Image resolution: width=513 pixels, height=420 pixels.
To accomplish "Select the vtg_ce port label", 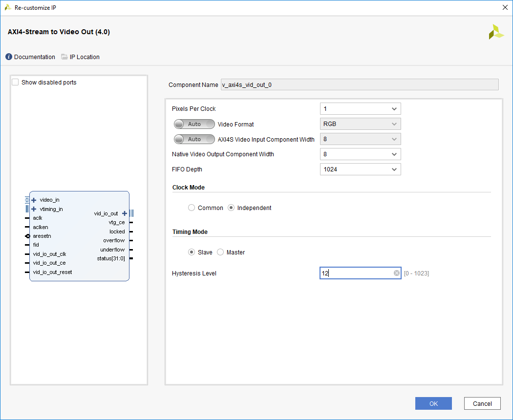I will coord(117,222).
